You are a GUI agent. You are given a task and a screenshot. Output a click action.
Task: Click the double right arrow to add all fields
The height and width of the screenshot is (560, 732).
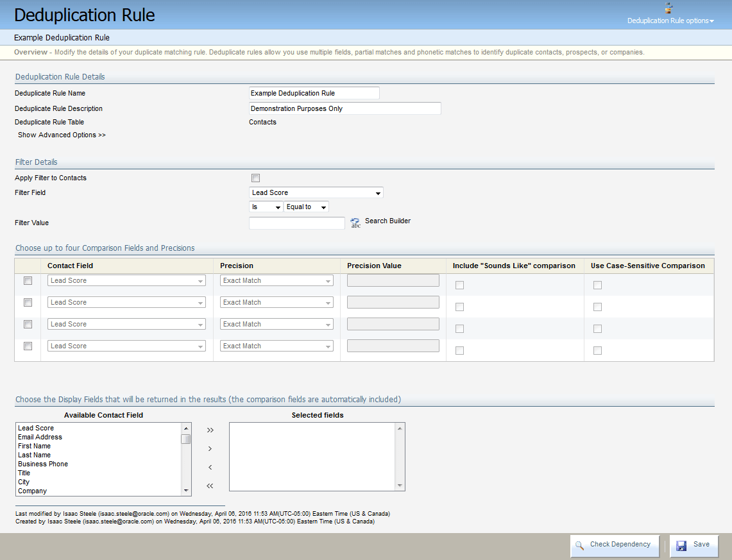pos(209,430)
